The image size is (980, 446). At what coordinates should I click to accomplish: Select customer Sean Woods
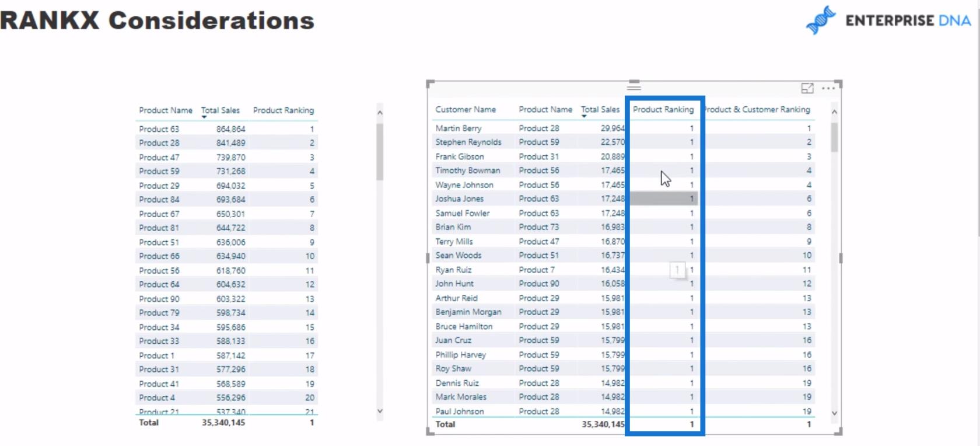tap(459, 256)
